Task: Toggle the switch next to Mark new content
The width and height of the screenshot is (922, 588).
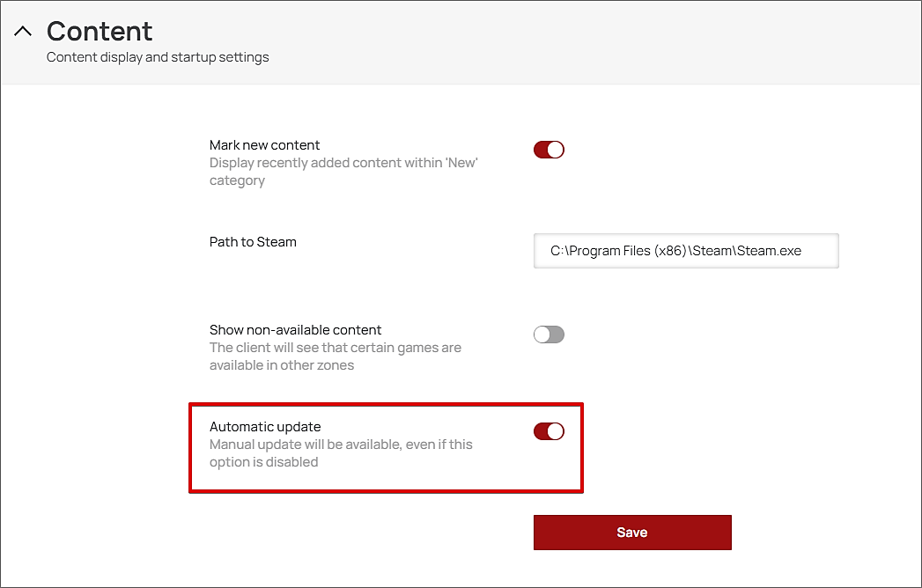Action: point(549,150)
